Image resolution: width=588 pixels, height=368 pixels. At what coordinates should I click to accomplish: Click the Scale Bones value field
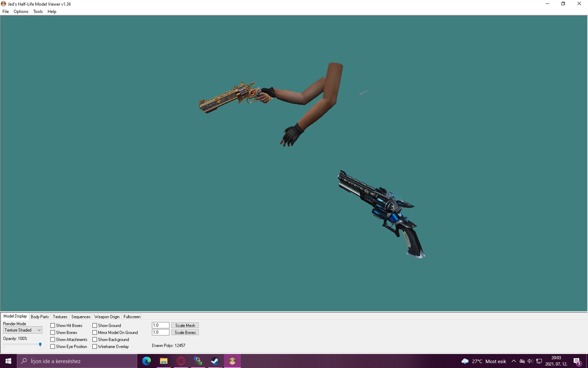(x=161, y=332)
